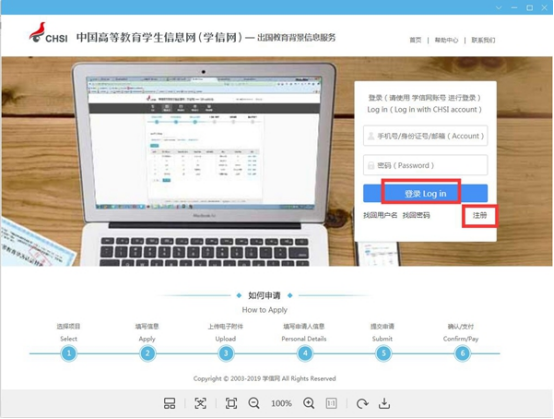
Task: Zoom out with the minus magnifier
Action: tap(254, 403)
